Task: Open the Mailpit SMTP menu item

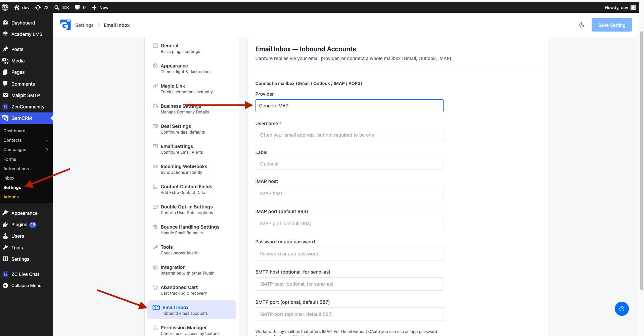Action: point(27,95)
